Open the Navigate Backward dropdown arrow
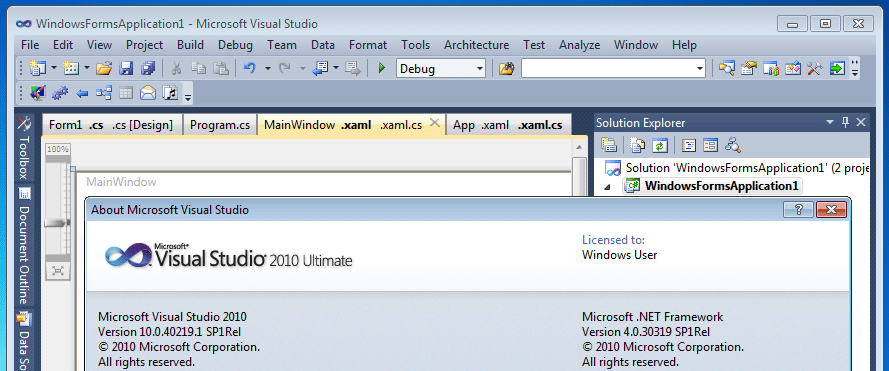This screenshot has height=371, width=889. [336, 69]
